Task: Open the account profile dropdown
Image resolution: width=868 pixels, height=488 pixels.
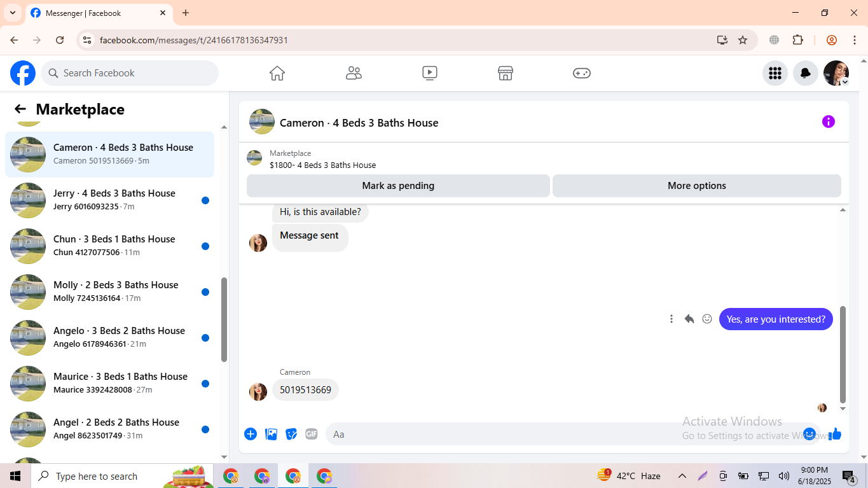Action: pos(836,73)
